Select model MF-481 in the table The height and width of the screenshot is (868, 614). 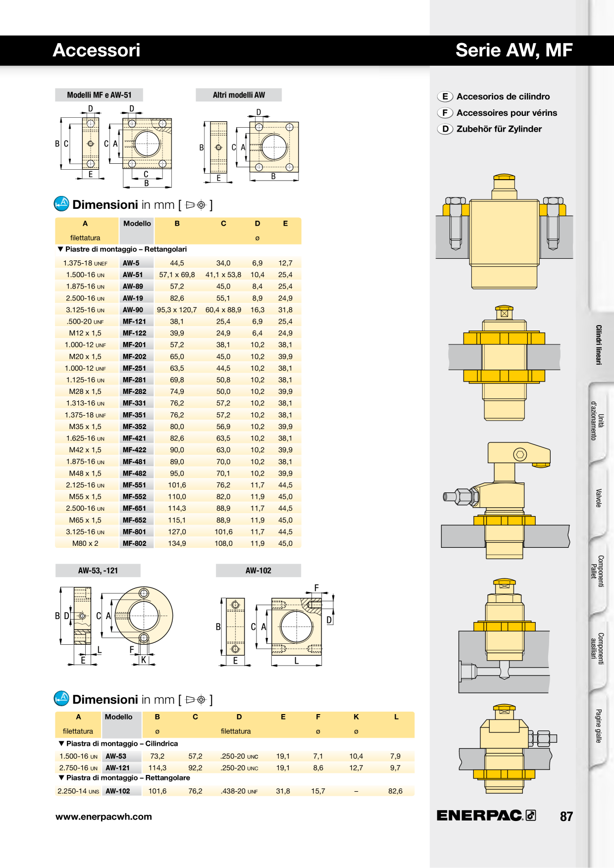coord(137,462)
